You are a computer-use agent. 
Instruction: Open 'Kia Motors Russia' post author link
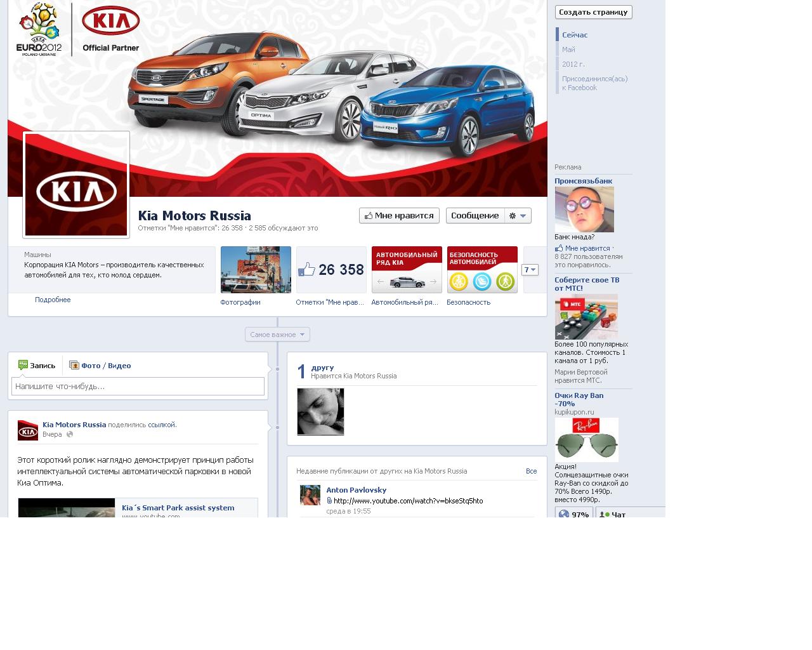click(x=74, y=425)
